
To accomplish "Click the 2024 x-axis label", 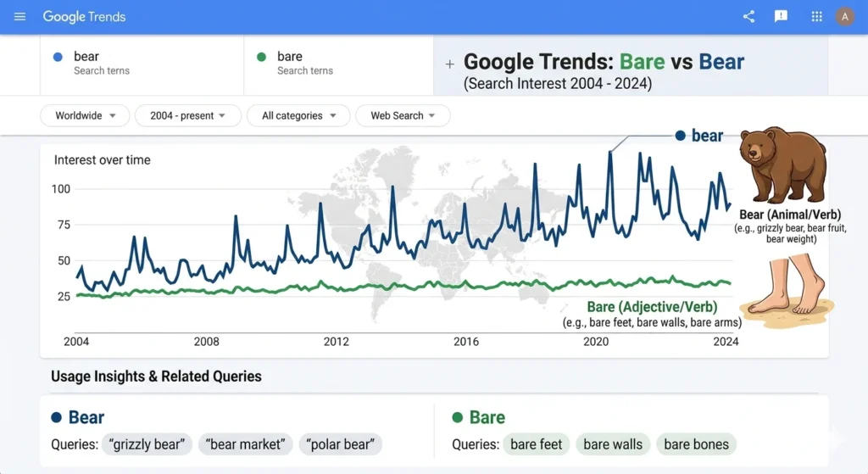I will click(726, 342).
